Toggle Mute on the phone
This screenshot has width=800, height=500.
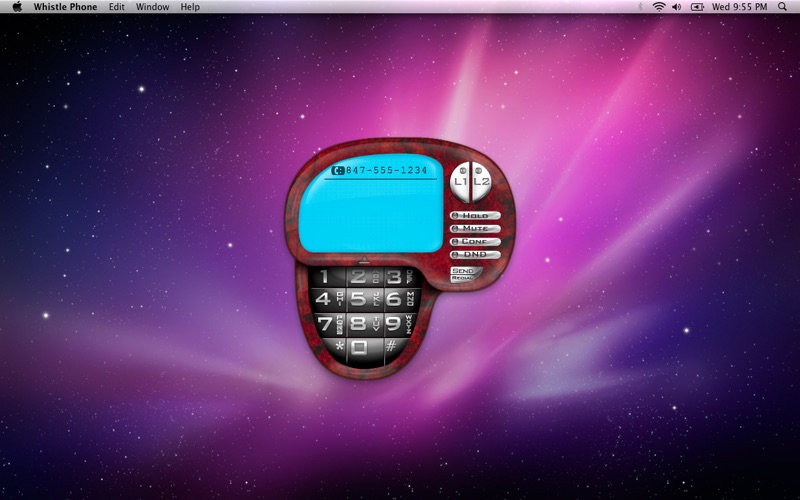click(x=475, y=228)
